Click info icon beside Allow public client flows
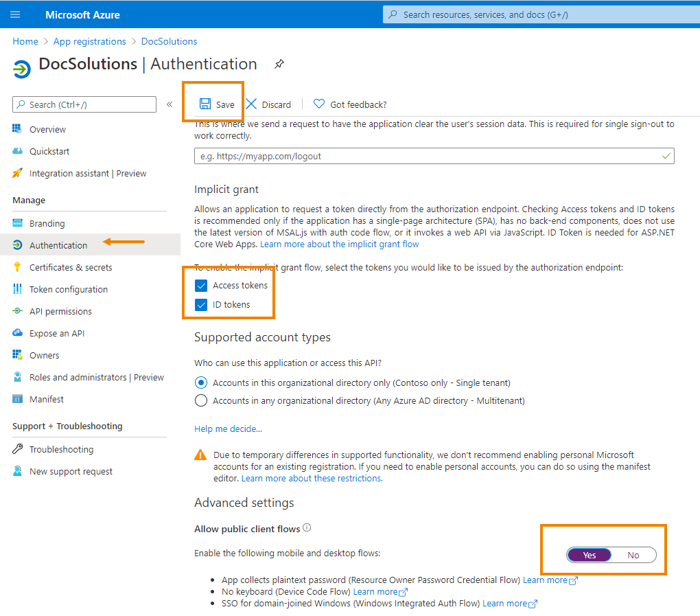 [307, 528]
